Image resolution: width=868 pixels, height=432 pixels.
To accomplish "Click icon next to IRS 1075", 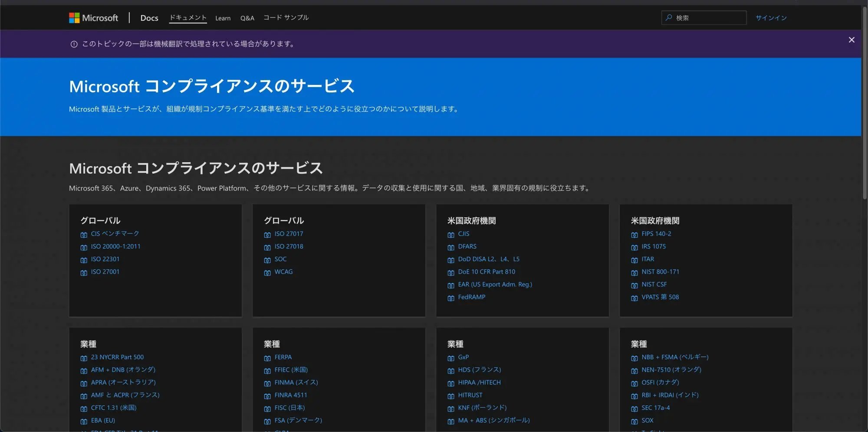I will tap(635, 247).
